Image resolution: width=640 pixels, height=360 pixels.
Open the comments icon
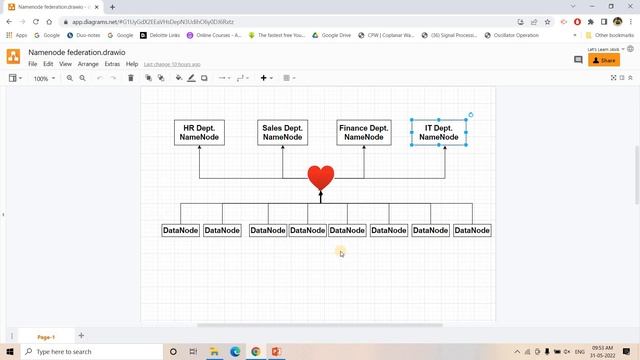pos(578,60)
